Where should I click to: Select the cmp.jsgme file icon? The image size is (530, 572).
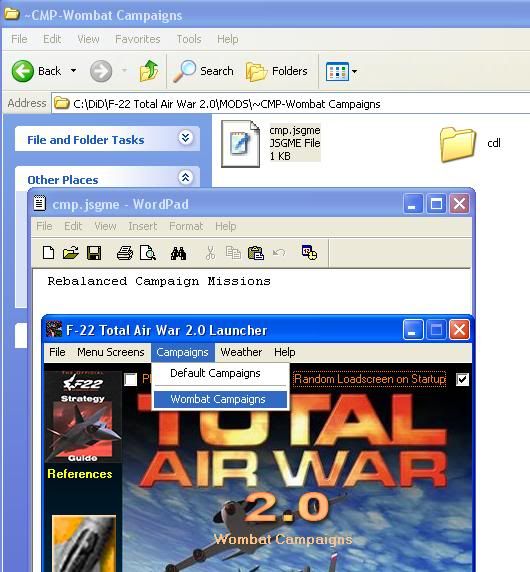(241, 144)
